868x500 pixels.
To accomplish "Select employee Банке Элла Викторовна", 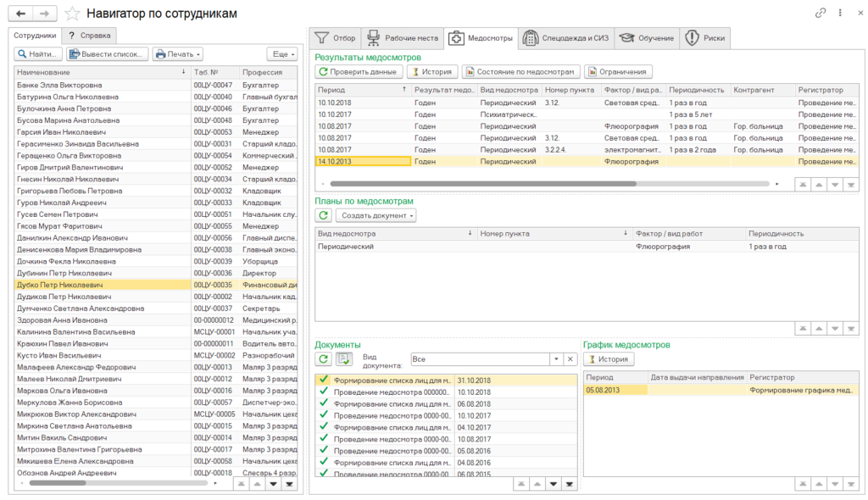I will pyautogui.click(x=156, y=86).
